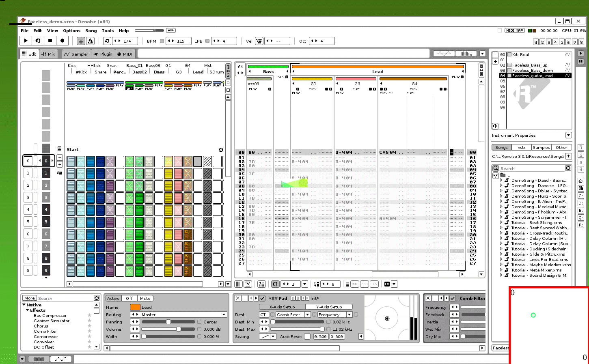
Task: Enable the BPM checkbox
Action: click(x=162, y=41)
